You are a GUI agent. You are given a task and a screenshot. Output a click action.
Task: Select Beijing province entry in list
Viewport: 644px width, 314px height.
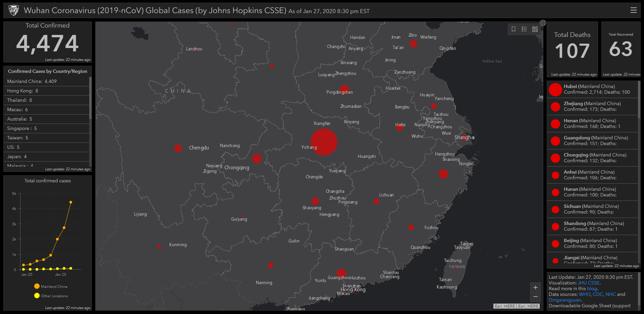[x=592, y=243]
